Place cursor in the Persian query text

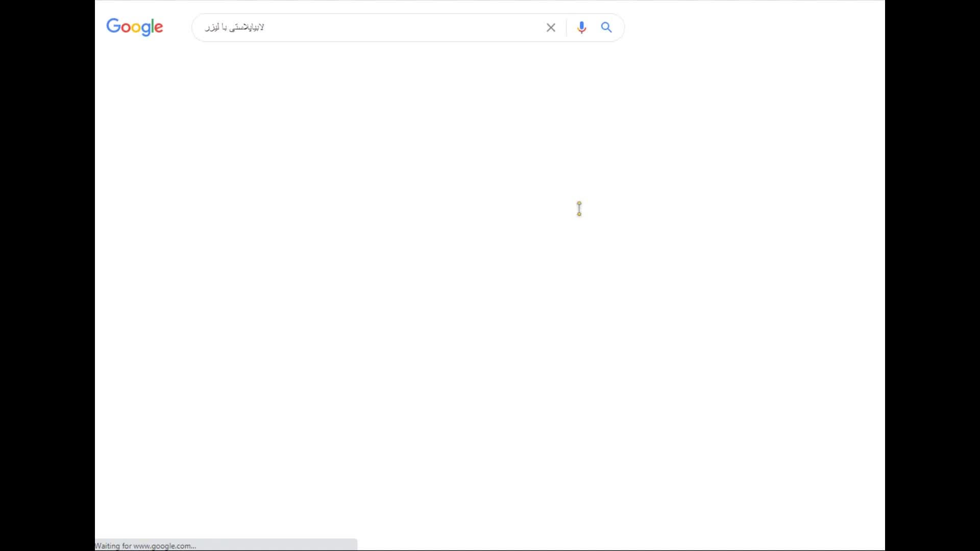(x=234, y=27)
